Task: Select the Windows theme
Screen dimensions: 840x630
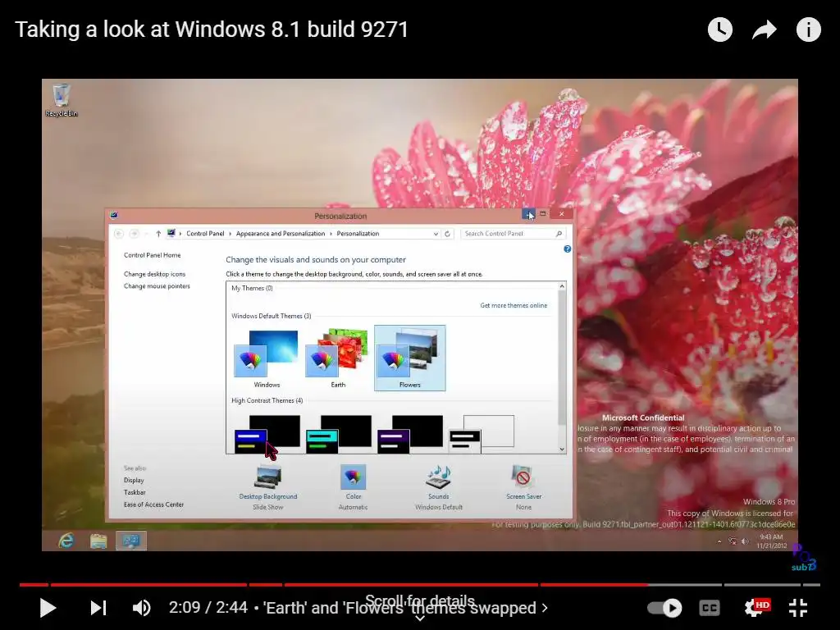Action: pos(267,358)
